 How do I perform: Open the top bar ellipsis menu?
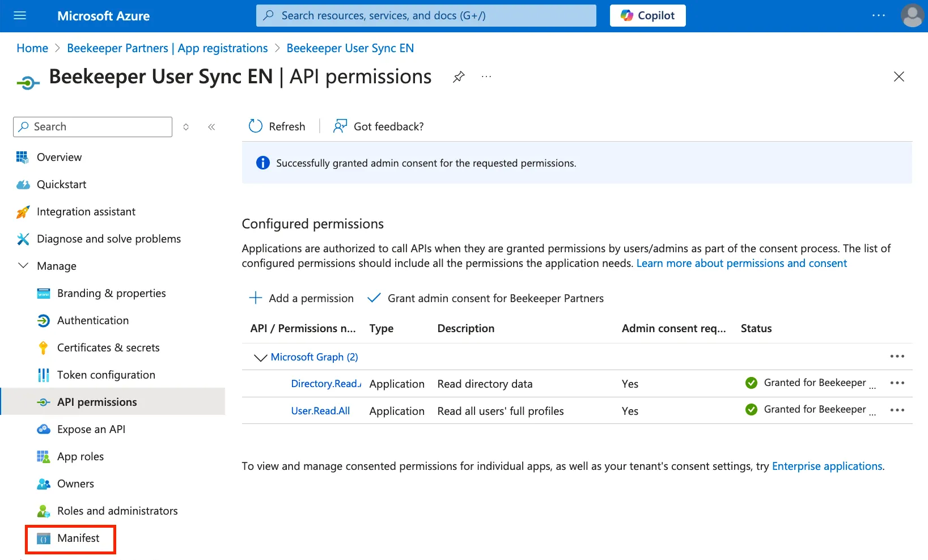[878, 16]
